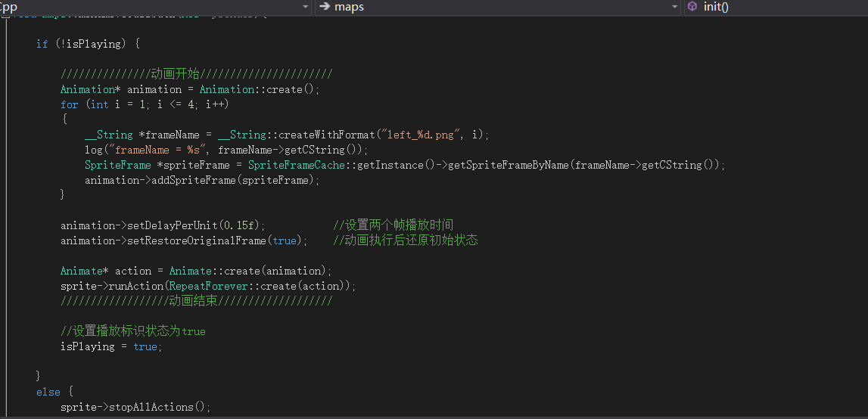The image size is (868, 419).
Task: Click the comment //设置播放标识状态为true
Action: tap(133, 331)
